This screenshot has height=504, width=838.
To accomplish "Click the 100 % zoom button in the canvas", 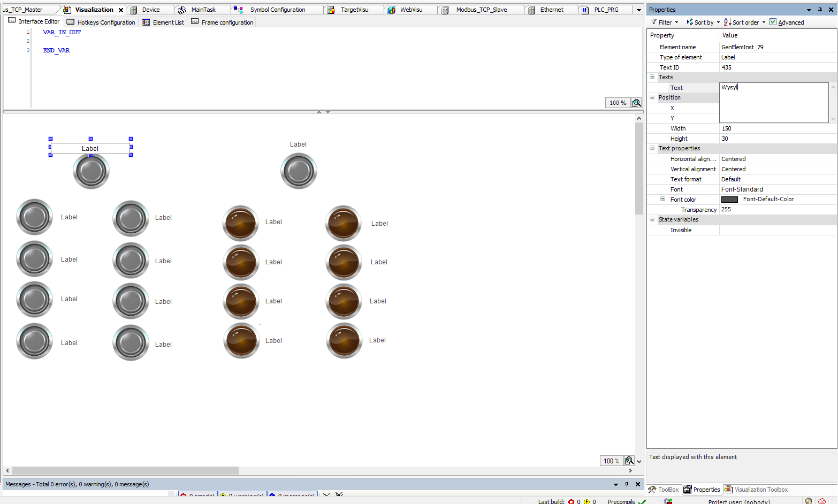I will click(612, 461).
